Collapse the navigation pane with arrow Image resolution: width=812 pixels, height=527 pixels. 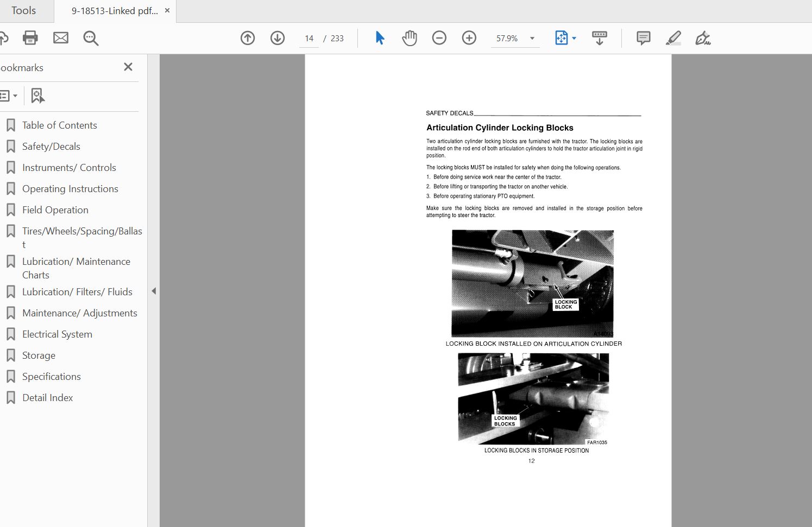pos(154,291)
